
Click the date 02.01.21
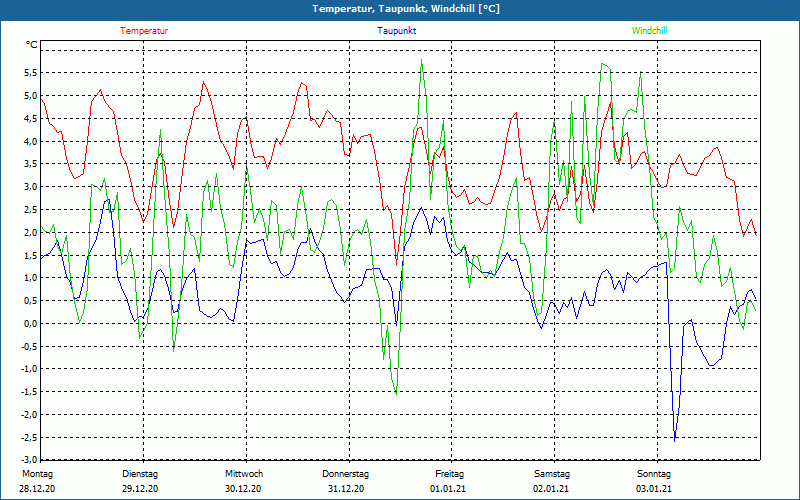[551, 489]
